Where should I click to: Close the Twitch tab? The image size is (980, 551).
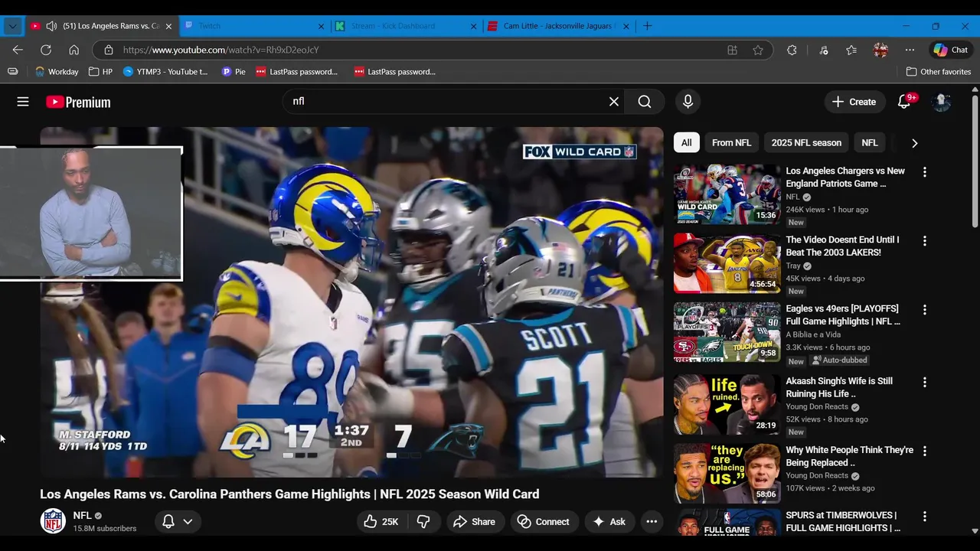click(322, 26)
